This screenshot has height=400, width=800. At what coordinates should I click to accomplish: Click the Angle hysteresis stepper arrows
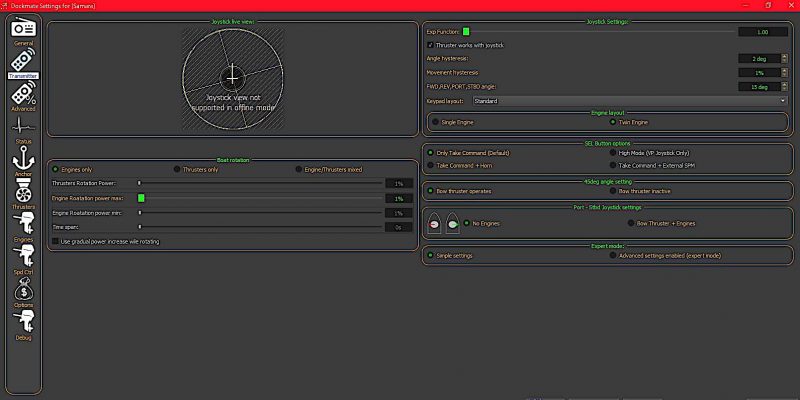click(785, 59)
